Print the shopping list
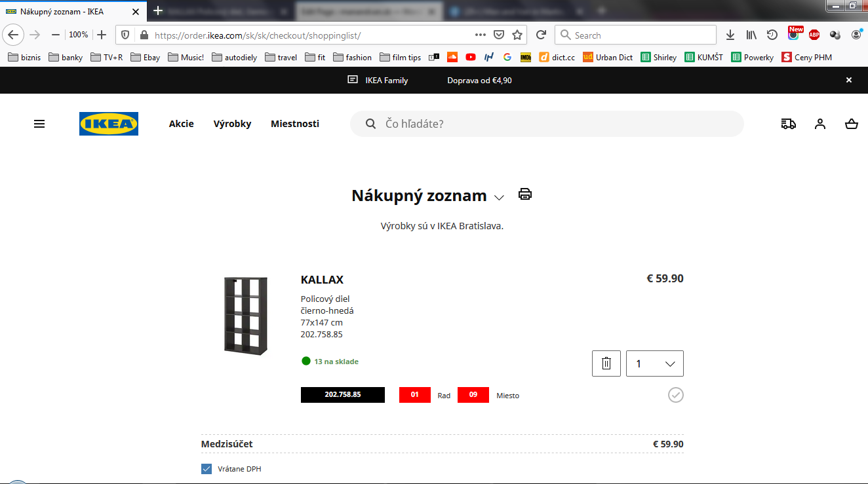The width and height of the screenshot is (868, 484). point(525,194)
